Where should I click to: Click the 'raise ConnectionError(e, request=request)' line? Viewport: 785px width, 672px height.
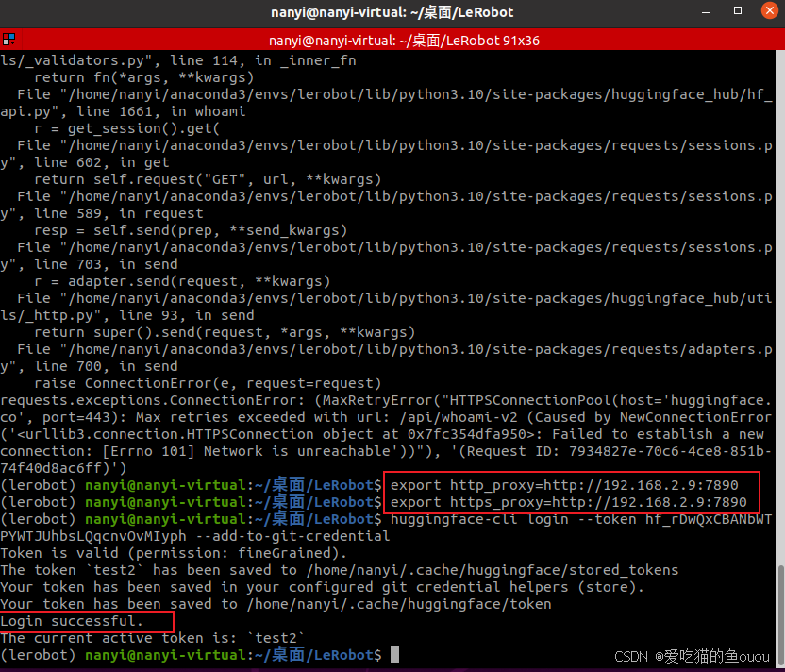pyautogui.click(x=208, y=383)
